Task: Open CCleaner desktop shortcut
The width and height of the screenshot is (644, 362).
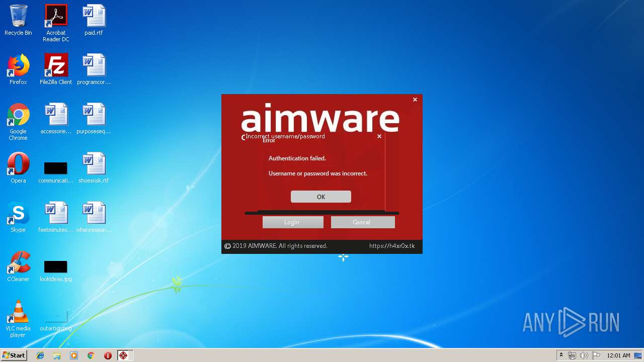Action: 18,266
